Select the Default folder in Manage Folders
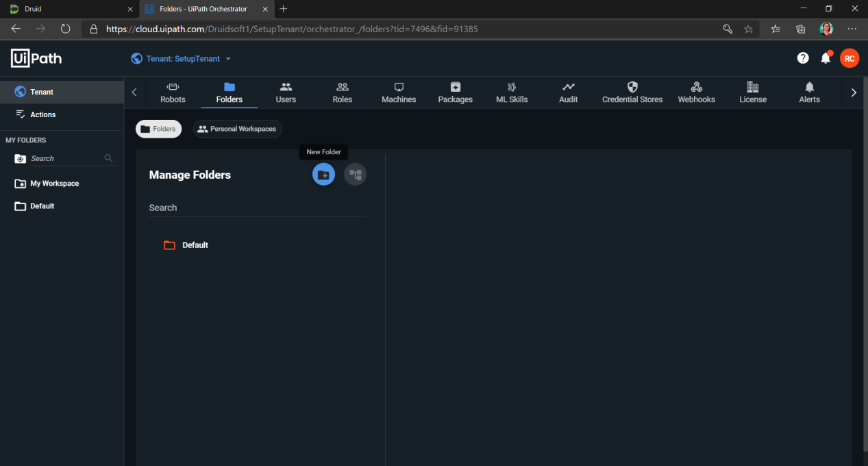 (195, 245)
